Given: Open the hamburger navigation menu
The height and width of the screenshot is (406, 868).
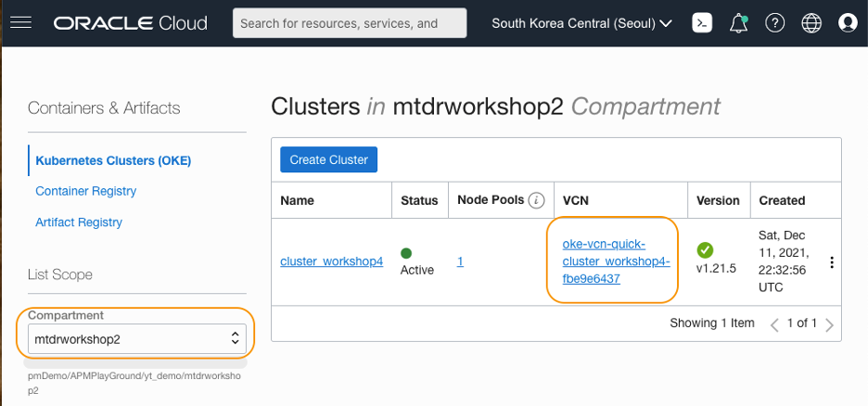Looking at the screenshot, I should (x=21, y=22).
